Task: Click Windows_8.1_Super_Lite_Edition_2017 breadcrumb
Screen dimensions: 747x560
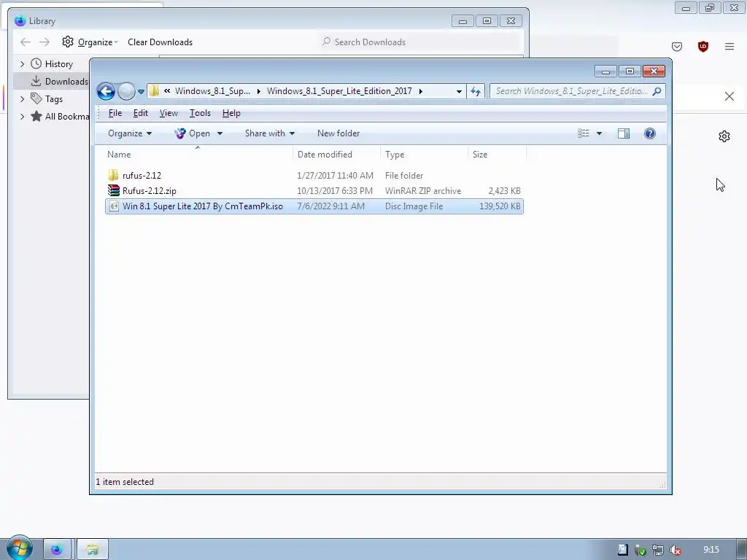Action: 339,91
